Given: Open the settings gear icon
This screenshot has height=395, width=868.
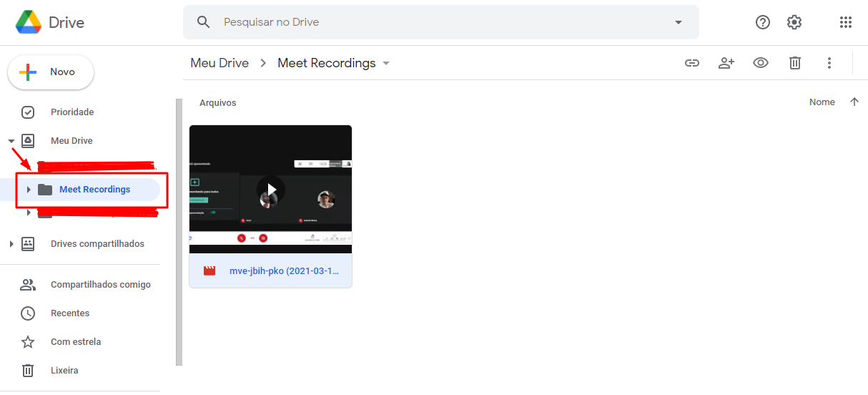Looking at the screenshot, I should coord(794,22).
